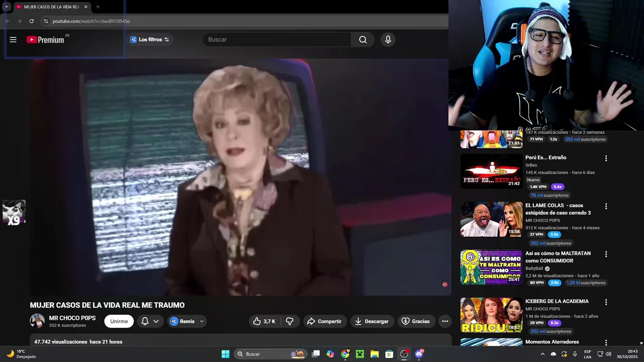Show hidden system tray icons
Viewport: 644px width, 362px height.
point(542,354)
